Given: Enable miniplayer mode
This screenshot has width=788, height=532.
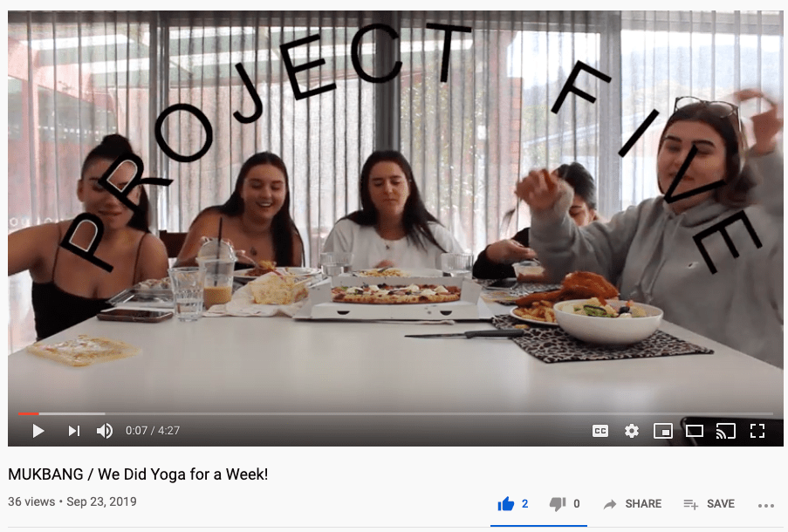Looking at the screenshot, I should [x=663, y=431].
